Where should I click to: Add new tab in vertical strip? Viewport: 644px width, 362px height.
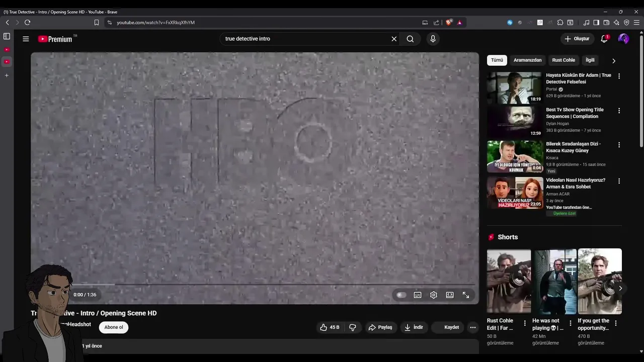pyautogui.click(x=7, y=75)
